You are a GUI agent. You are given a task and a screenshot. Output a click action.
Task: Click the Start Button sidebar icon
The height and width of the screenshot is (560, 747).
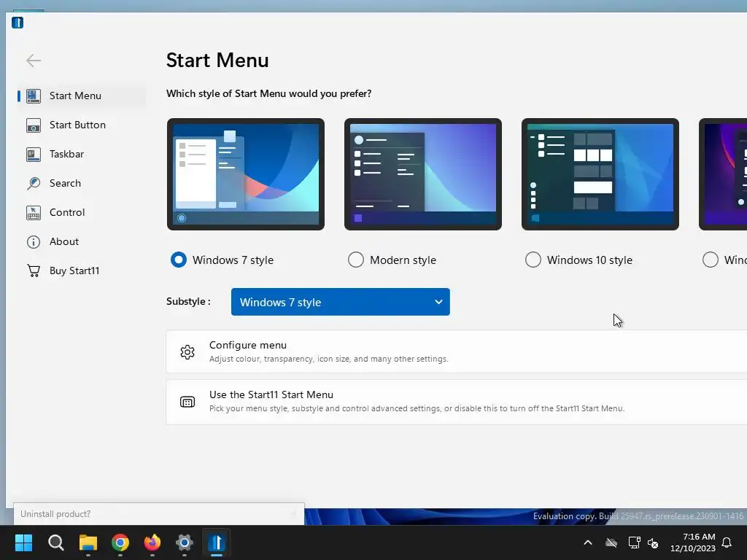34,125
